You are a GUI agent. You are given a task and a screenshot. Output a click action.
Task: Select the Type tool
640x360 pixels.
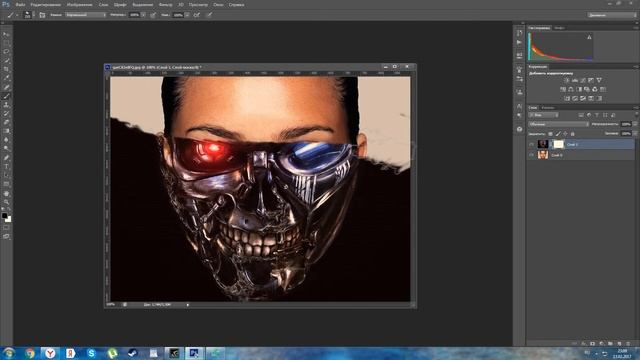coord(6,167)
